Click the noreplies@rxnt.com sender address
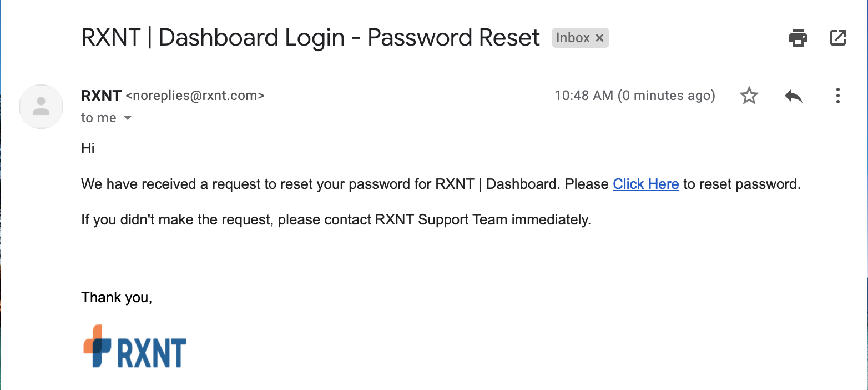The image size is (868, 390). pos(195,96)
